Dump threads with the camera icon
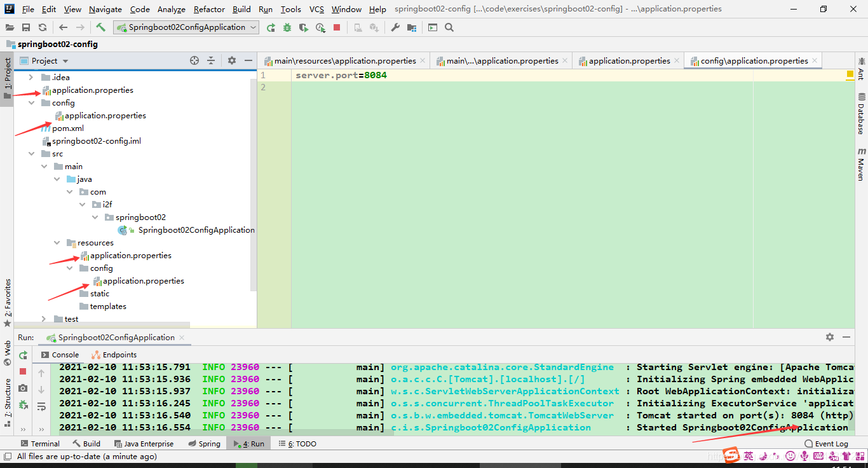868x468 pixels. (23, 388)
